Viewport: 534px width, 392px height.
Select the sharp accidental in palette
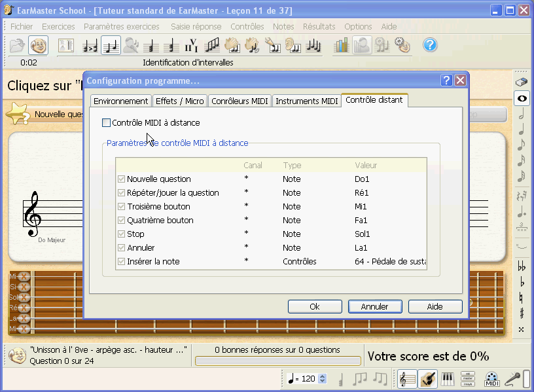click(522, 313)
